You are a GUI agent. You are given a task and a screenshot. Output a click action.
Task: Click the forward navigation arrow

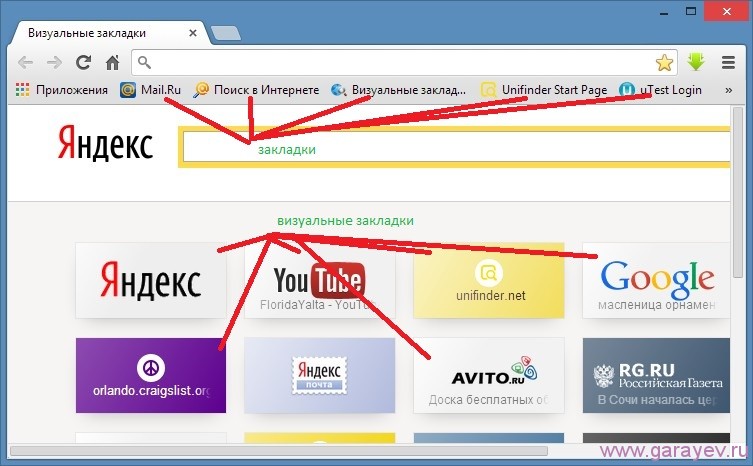pyautogui.click(x=55, y=62)
